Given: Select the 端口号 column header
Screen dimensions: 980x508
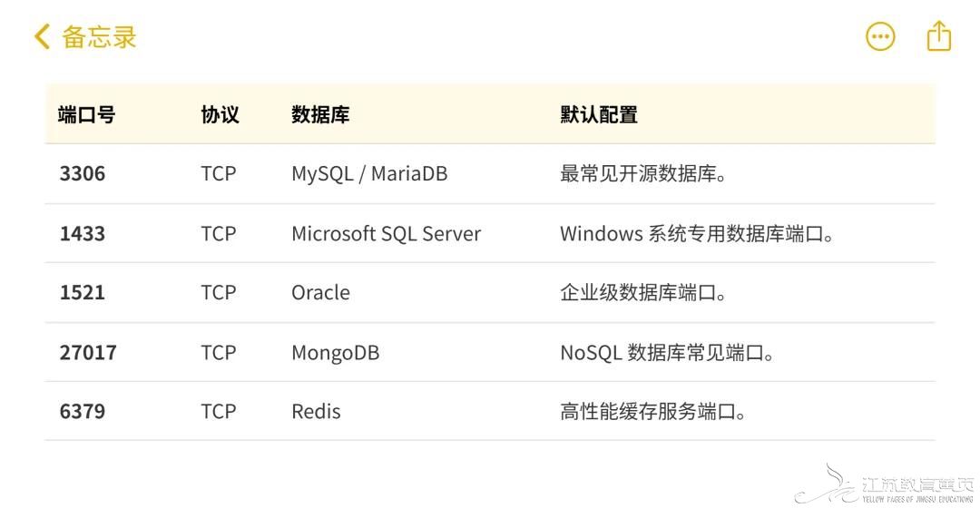Looking at the screenshot, I should point(86,115).
